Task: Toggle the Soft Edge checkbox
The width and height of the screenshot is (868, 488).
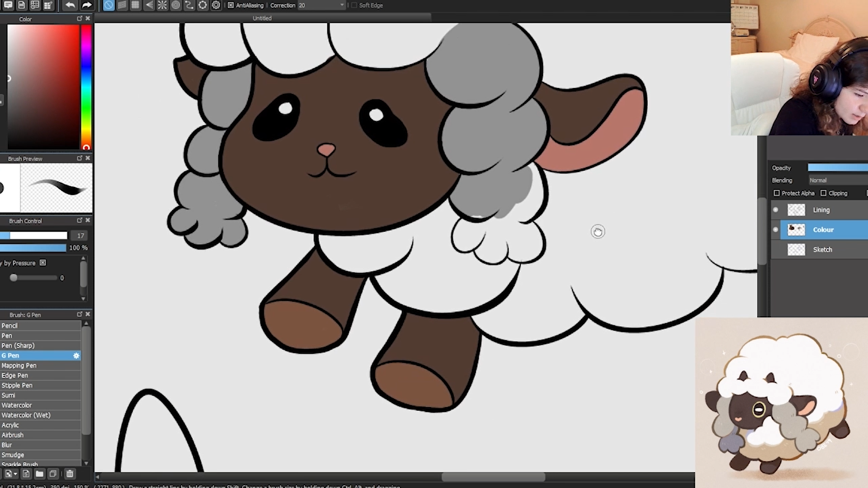Action: point(354,5)
